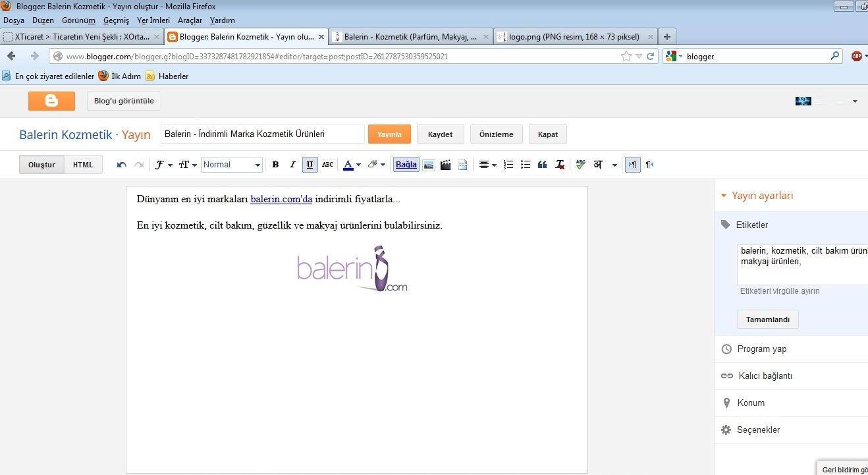Expand the Konum location option
The width and height of the screenshot is (868, 475).
coord(751,403)
